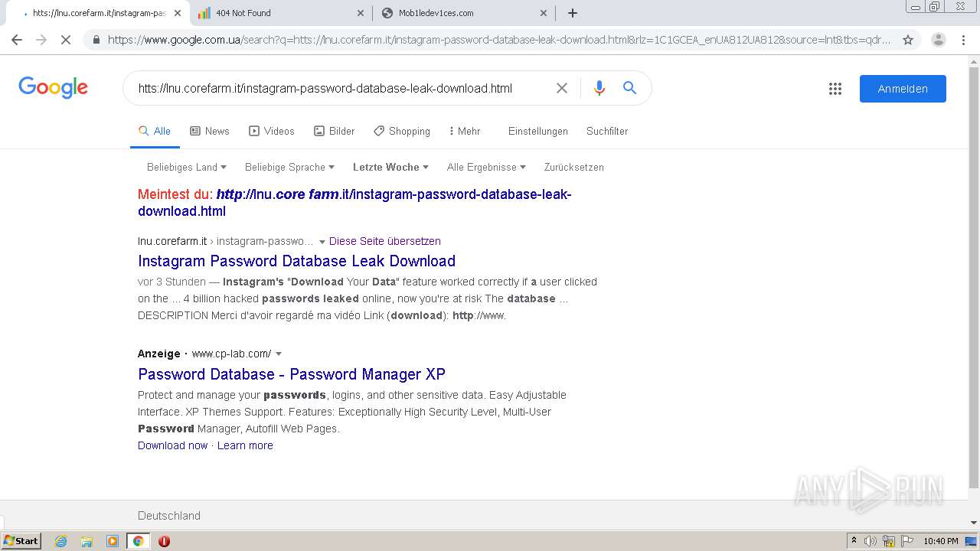Open the Alle Ergebnisse dropdown
Viewport: 980px width, 551px height.
click(486, 167)
